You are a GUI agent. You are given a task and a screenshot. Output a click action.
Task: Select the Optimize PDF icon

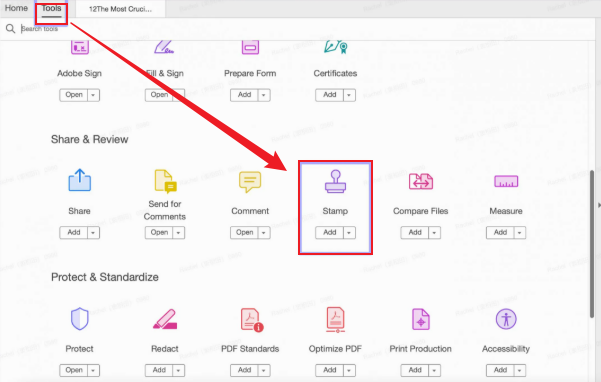(335, 320)
